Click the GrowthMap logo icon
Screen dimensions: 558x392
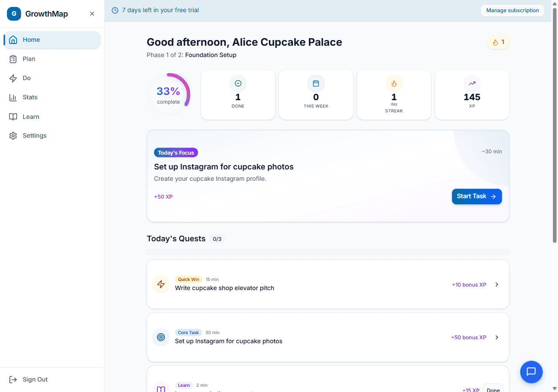click(14, 14)
